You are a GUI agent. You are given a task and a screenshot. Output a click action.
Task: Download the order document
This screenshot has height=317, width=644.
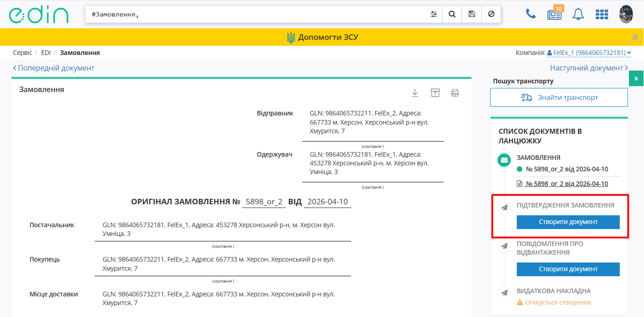(415, 93)
